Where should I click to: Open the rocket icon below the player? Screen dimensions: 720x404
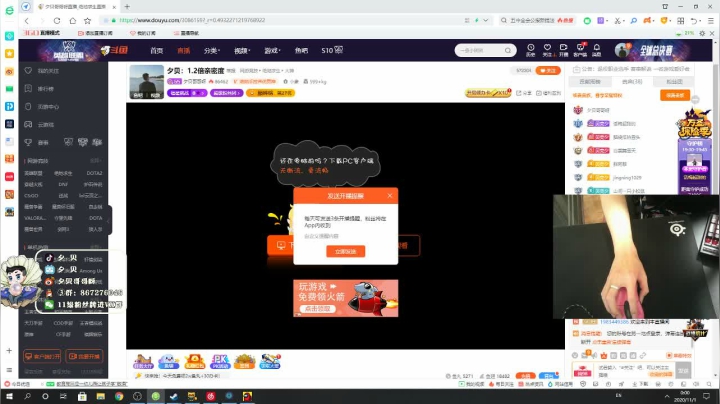tap(270, 361)
